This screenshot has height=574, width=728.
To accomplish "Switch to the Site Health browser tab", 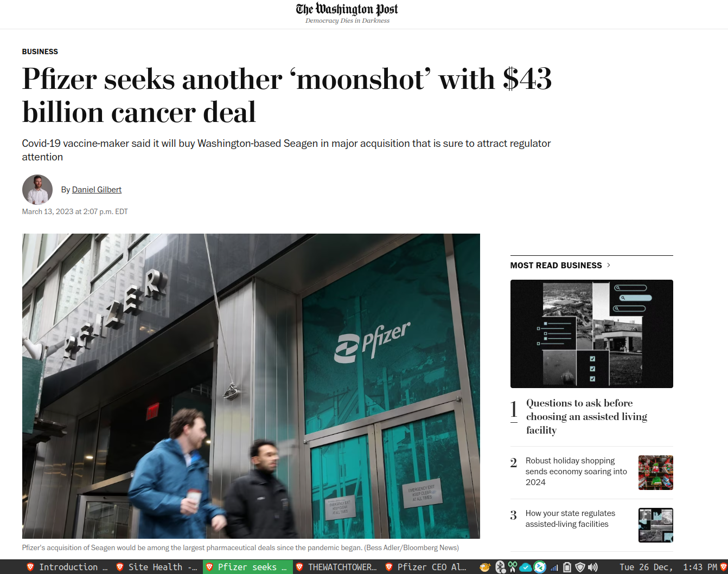I will click(x=157, y=567).
